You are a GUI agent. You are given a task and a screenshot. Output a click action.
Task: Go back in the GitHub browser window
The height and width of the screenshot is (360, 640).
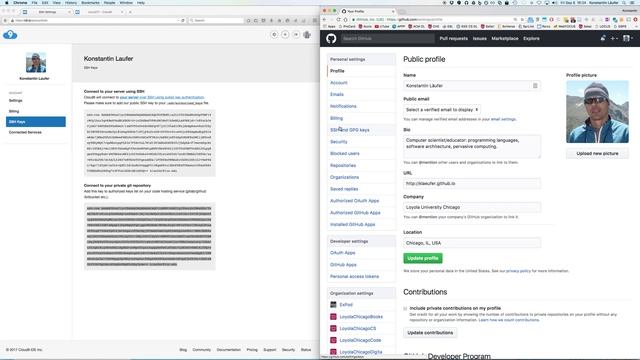tap(324, 20)
